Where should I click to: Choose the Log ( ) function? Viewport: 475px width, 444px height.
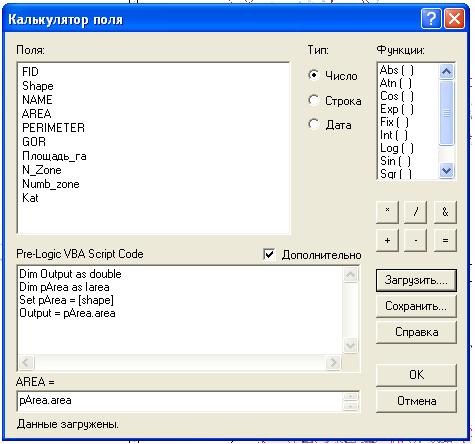(x=397, y=148)
